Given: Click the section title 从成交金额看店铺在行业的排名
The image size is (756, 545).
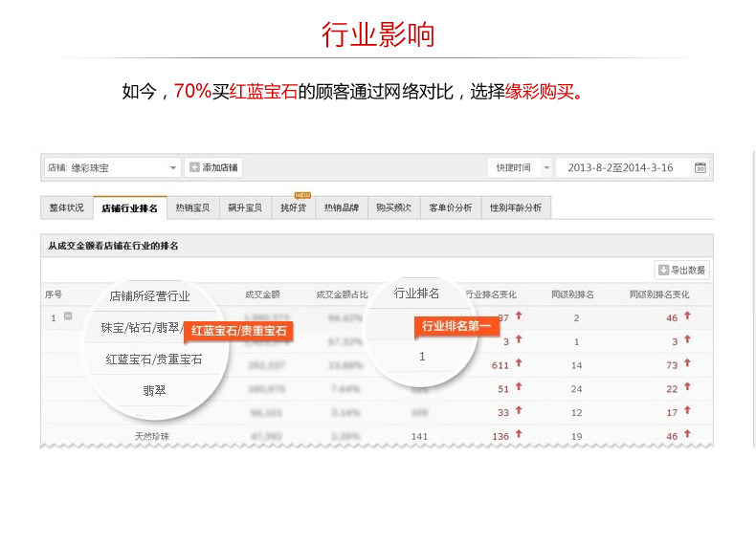Looking at the screenshot, I should [x=113, y=246].
